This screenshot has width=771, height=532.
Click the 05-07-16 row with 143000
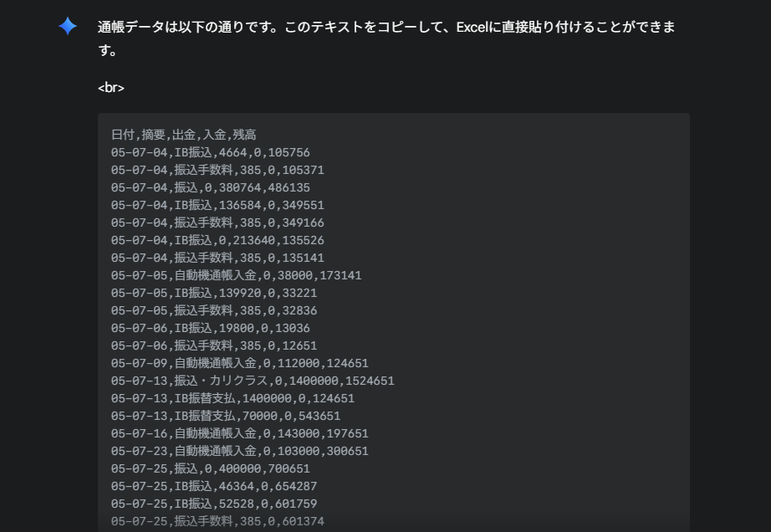click(x=239, y=433)
